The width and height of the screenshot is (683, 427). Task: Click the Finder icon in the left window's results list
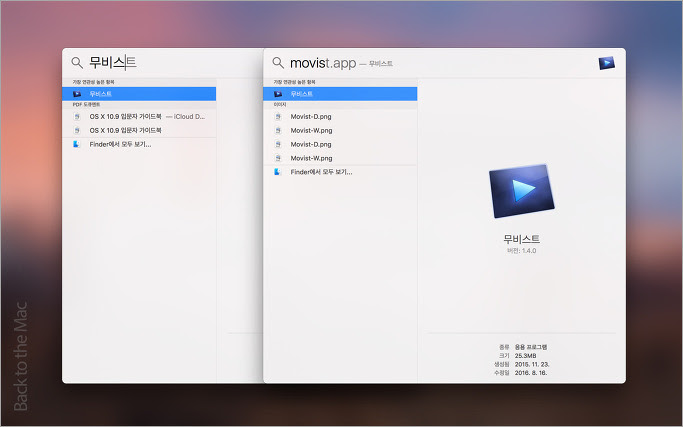[x=77, y=144]
